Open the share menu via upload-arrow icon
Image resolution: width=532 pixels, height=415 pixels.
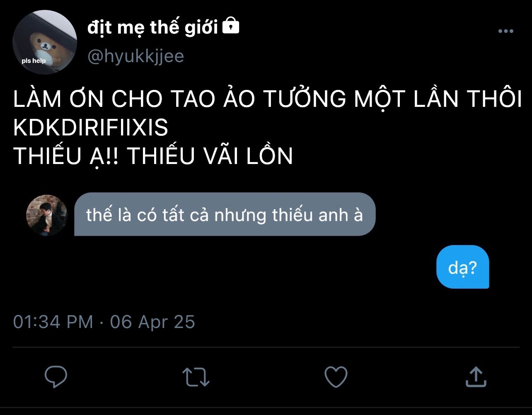[x=476, y=376]
